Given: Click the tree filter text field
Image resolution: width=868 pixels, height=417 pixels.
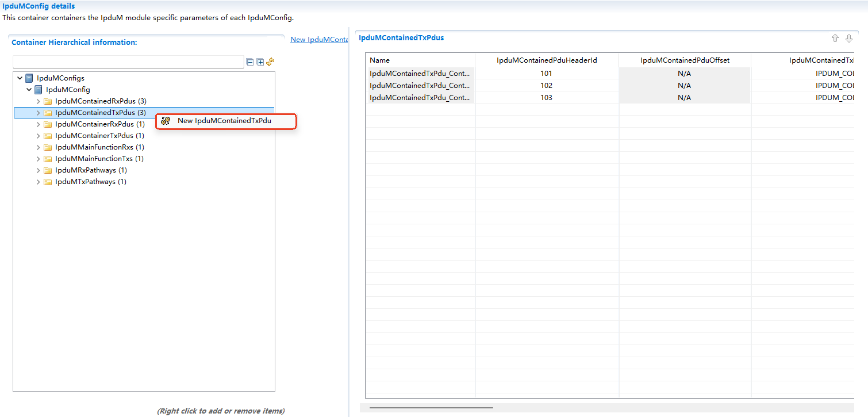Looking at the screenshot, I should pyautogui.click(x=128, y=62).
